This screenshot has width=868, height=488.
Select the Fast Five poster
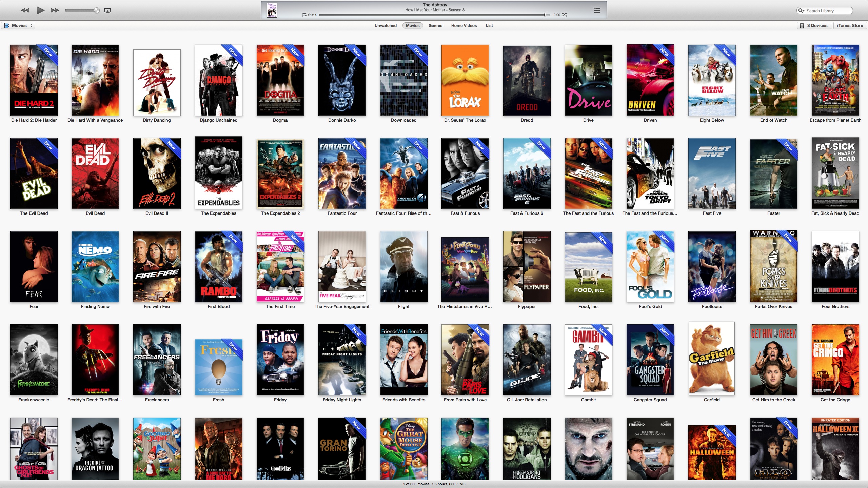[712, 174]
